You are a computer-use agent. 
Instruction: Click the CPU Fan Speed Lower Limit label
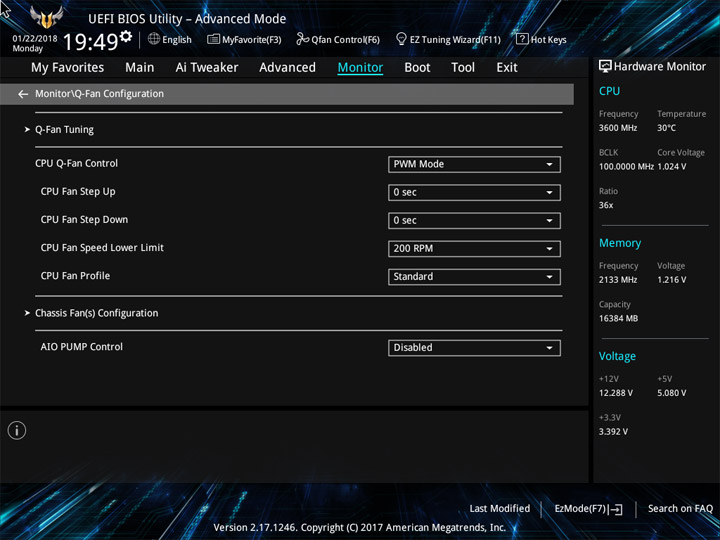(x=102, y=248)
